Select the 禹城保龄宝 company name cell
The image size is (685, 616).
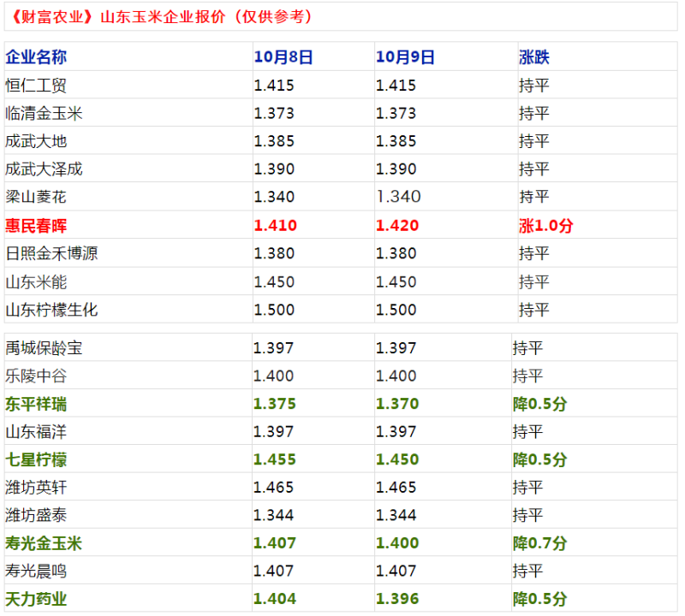44,348
